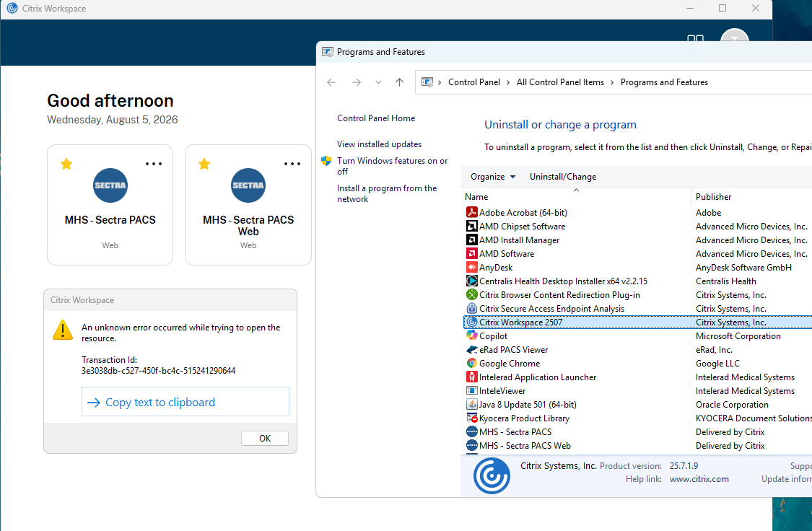The height and width of the screenshot is (531, 812).
Task: Maximize the Citrix Workspace window
Action: pyautogui.click(x=722, y=8)
